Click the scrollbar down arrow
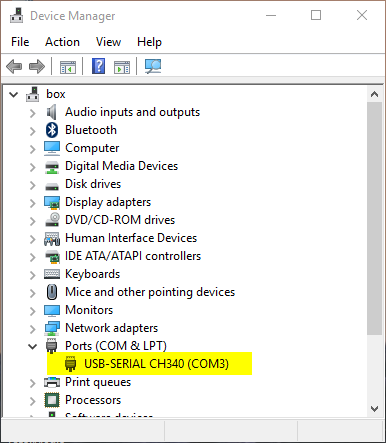 [374, 409]
